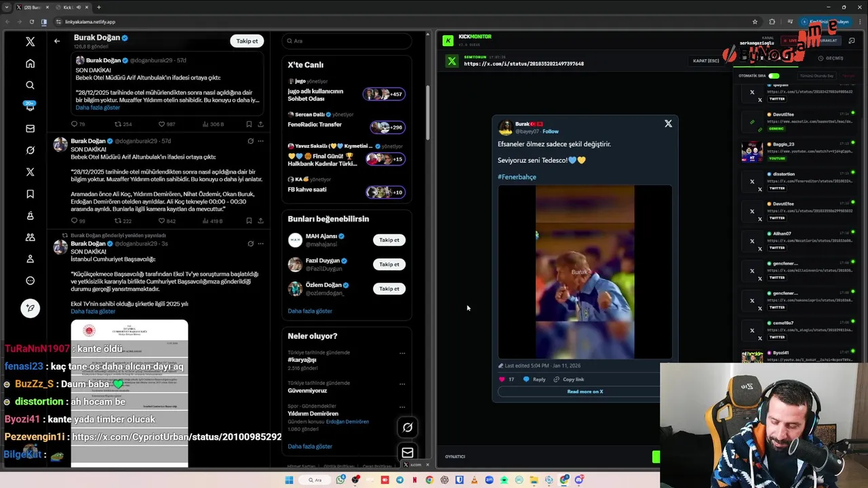The height and width of the screenshot is (488, 868).
Task: Open the floating Grok button near the trends
Action: point(408,428)
